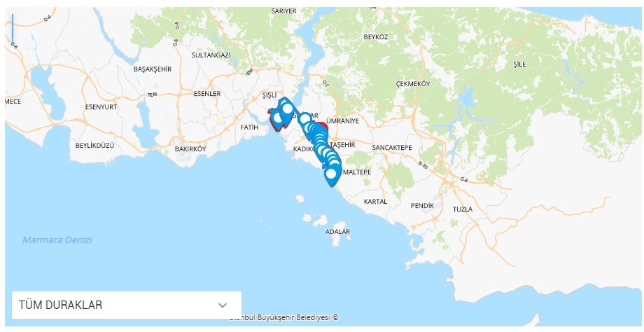Click the red marker edge west of Şişli pins
This screenshot has height=332, width=644.
[270, 111]
